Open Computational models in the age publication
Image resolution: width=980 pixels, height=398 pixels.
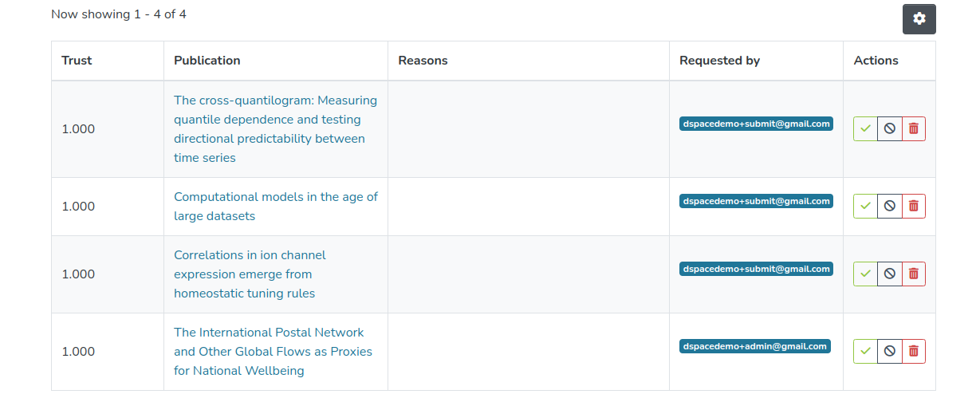275,197
